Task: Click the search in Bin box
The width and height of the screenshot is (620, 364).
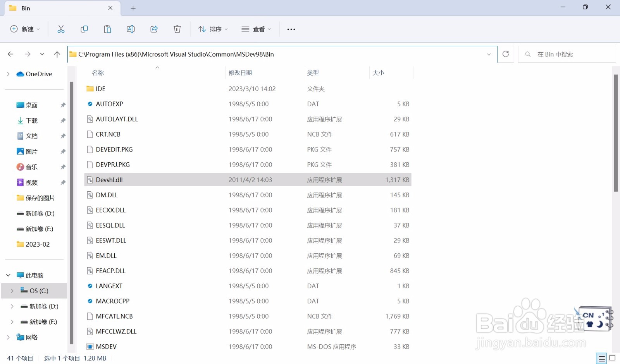Action: tap(567, 54)
